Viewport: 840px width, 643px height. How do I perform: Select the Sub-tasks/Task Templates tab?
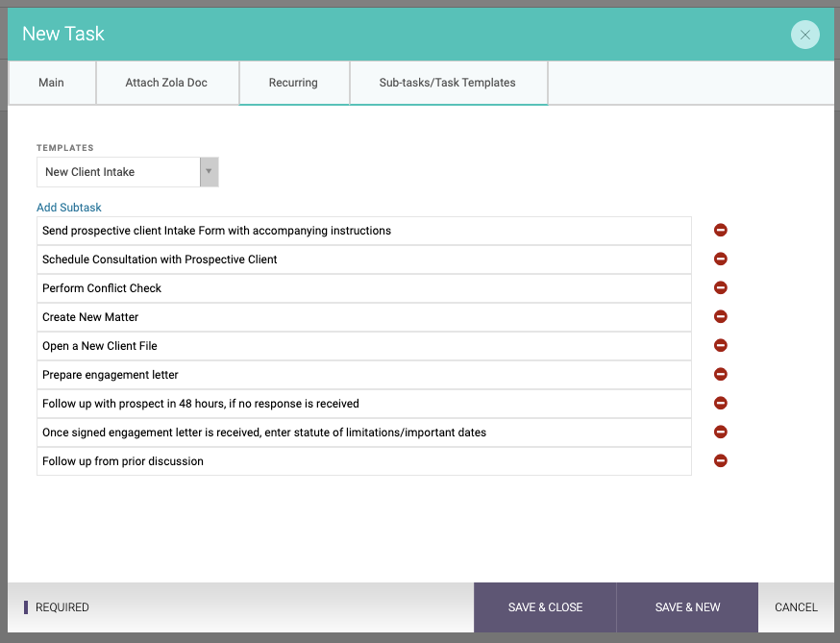click(x=447, y=83)
